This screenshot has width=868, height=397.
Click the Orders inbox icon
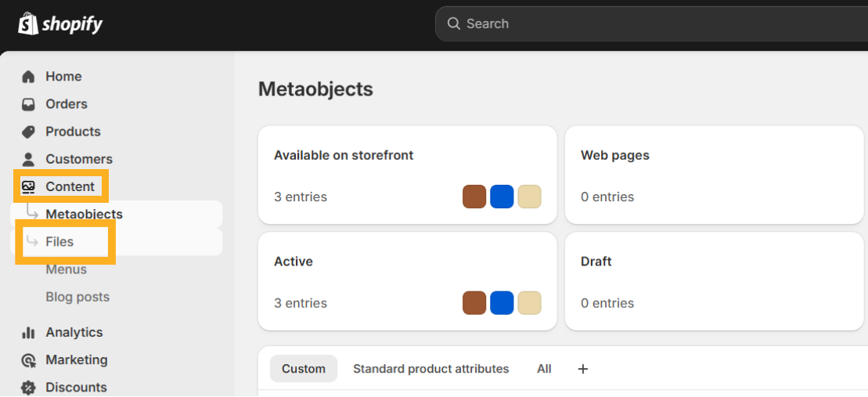click(x=28, y=104)
